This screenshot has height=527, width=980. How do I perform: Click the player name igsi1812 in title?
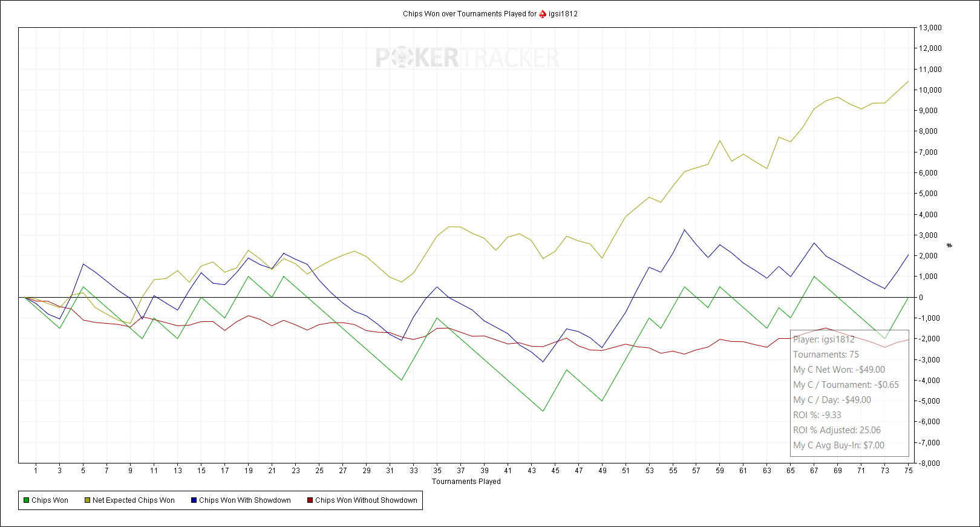563,14
